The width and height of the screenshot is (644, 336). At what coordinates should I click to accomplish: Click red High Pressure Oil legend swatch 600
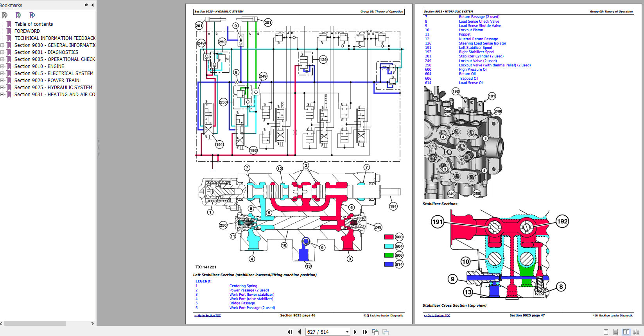[x=389, y=237]
